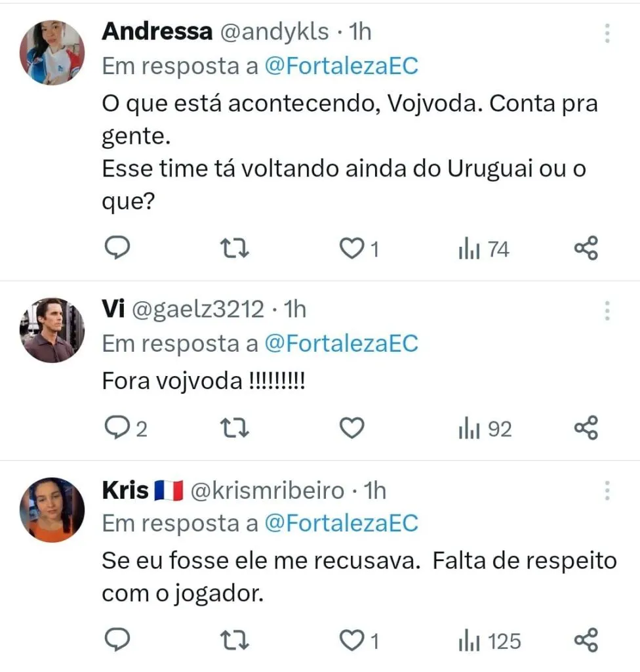Share the "Fora vojvoda" tweet
640x672 pixels.
[x=586, y=429]
